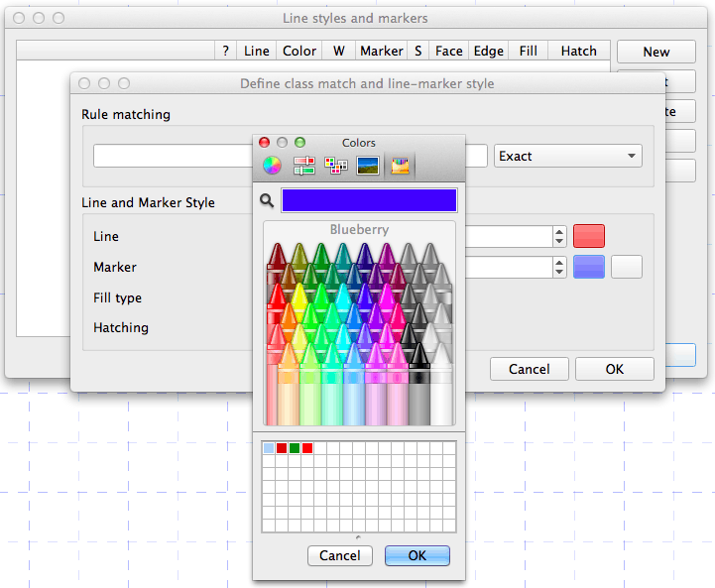This screenshot has height=588, width=715.
Task: Click the Hatch column header
Action: (x=579, y=51)
